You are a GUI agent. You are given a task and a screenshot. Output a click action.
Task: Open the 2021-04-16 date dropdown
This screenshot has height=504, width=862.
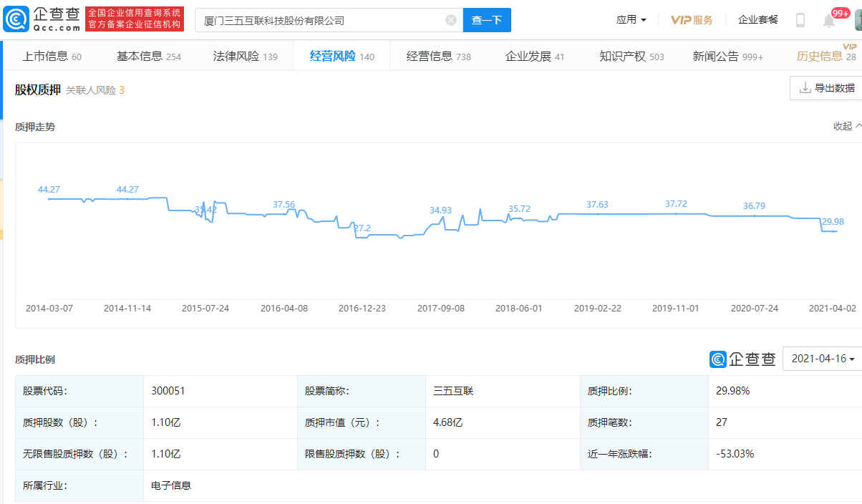tap(822, 359)
